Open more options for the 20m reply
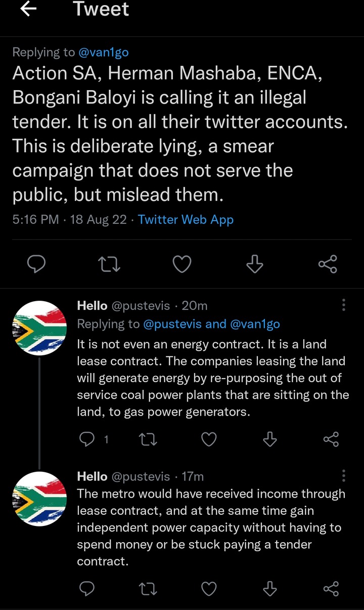364x610 pixels. coord(344,305)
